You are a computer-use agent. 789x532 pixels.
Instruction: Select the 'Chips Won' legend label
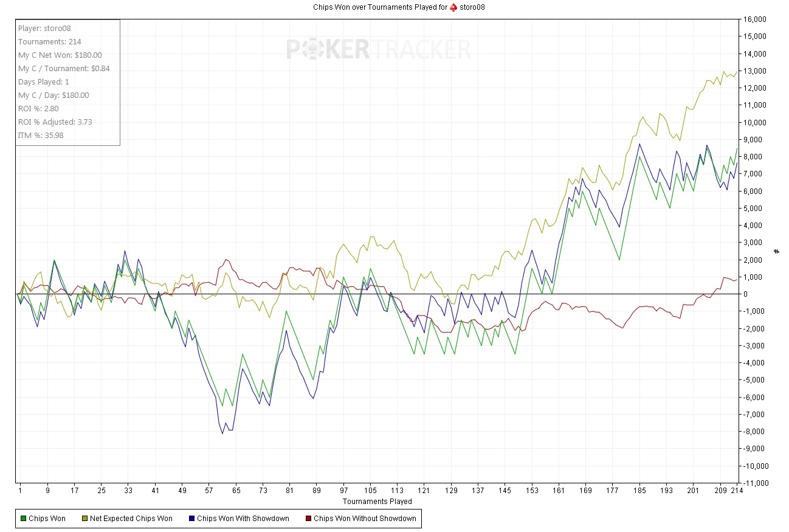click(x=47, y=519)
